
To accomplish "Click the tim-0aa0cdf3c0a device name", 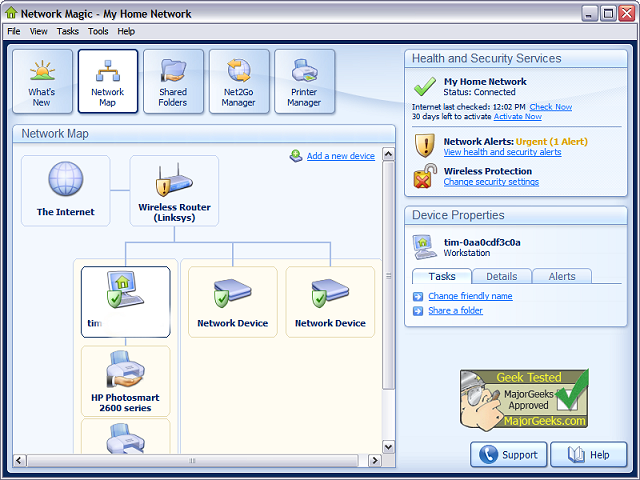I will point(482,242).
